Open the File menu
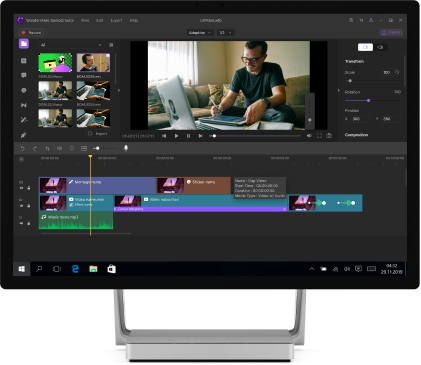Viewport: 421px width, 365px height. click(85, 20)
